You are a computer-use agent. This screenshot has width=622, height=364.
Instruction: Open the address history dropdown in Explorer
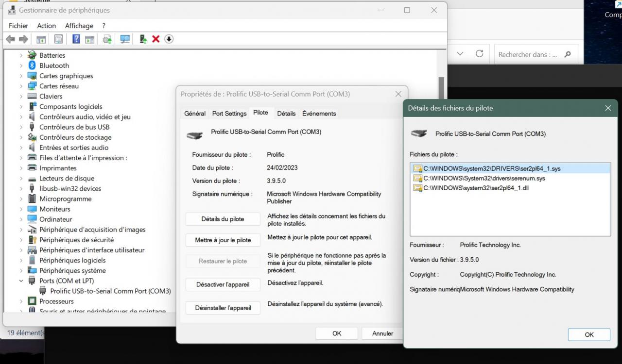[460, 54]
